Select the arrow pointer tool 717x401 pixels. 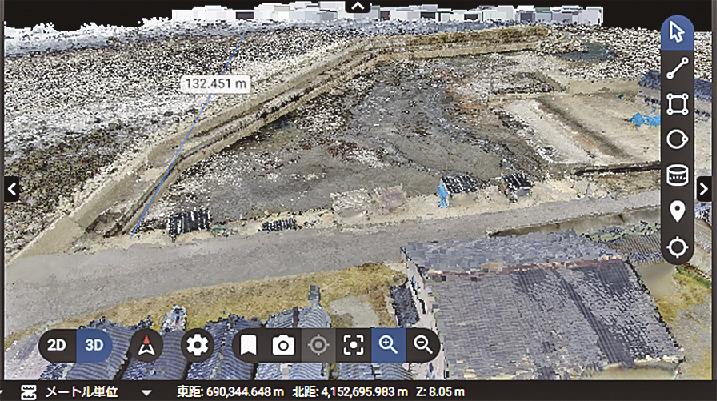coord(677,33)
